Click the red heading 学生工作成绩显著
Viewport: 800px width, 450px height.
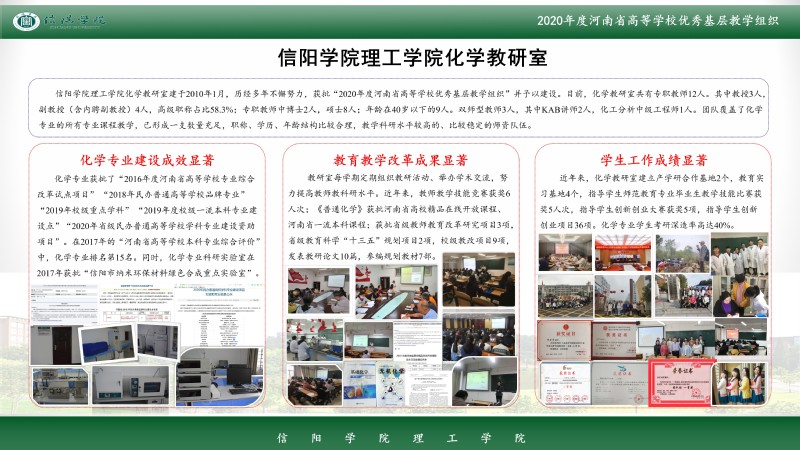point(654,160)
